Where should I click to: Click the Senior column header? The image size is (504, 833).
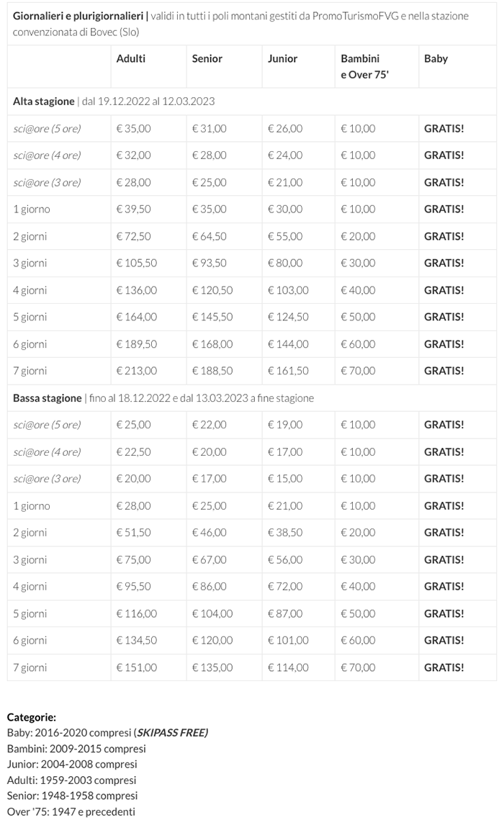tap(207, 58)
